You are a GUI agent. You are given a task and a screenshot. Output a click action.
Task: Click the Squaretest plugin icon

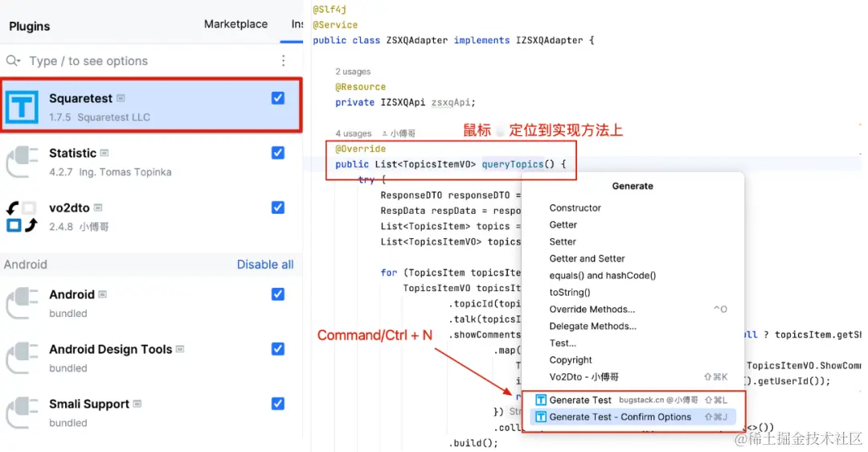click(22, 106)
